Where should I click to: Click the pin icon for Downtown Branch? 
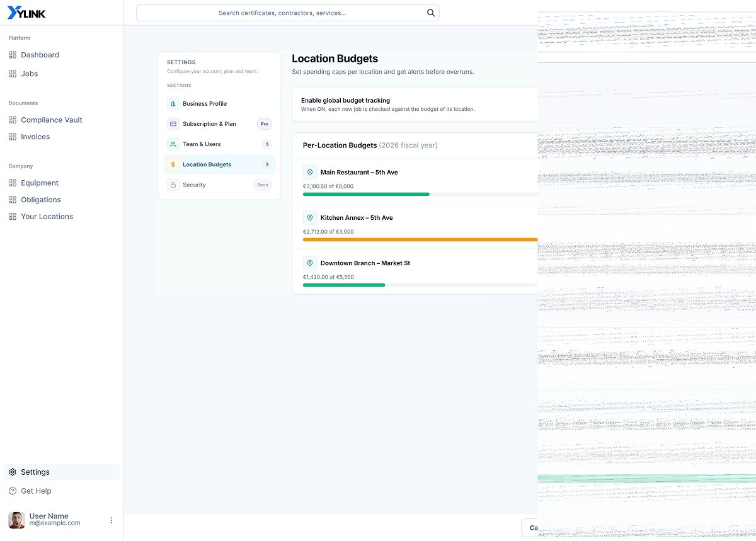coord(310,263)
